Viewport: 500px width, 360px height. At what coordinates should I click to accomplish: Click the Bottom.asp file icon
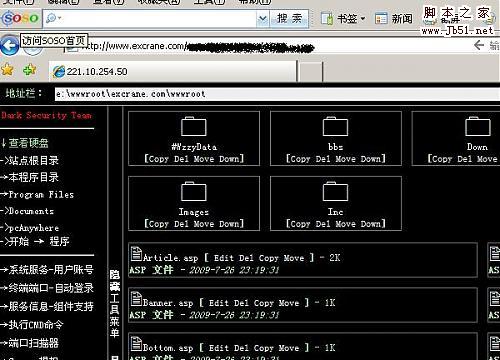pos(136,344)
